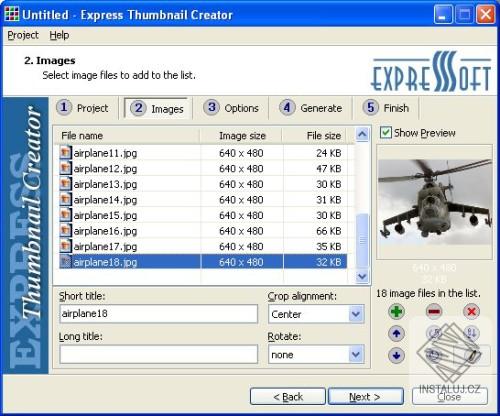This screenshot has width=500, height=416.
Task: Select the airplane12.jpg file name
Action: click(x=105, y=168)
